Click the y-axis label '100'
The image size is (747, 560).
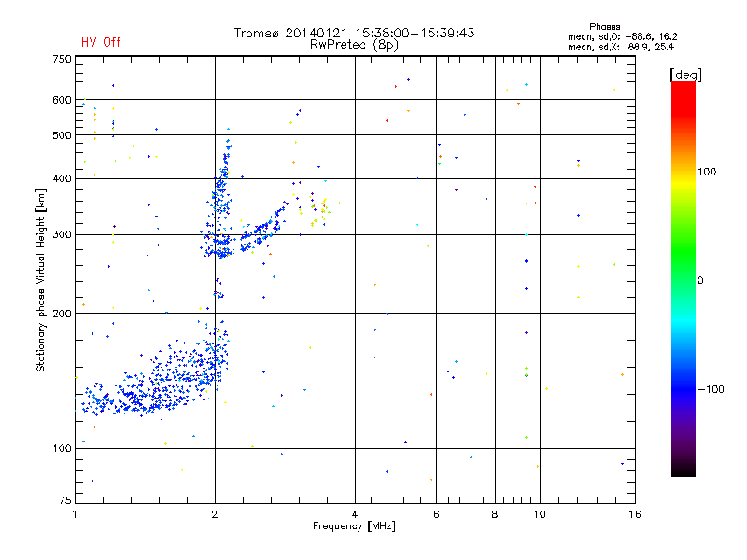pos(62,448)
